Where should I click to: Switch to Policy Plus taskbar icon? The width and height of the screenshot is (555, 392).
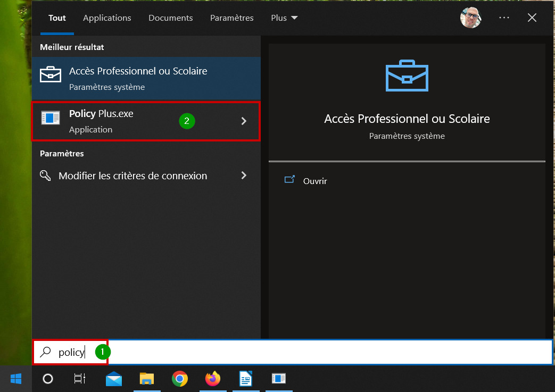278,379
